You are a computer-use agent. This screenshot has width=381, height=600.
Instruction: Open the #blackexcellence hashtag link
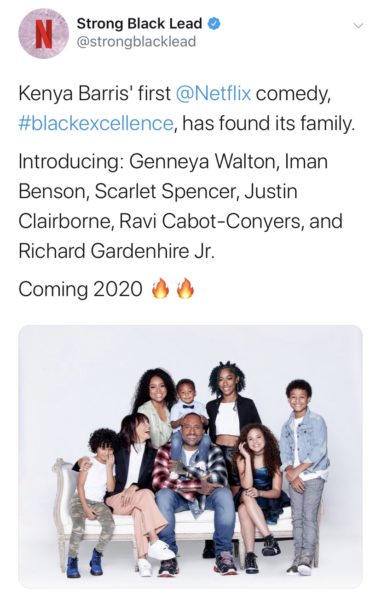(96, 124)
